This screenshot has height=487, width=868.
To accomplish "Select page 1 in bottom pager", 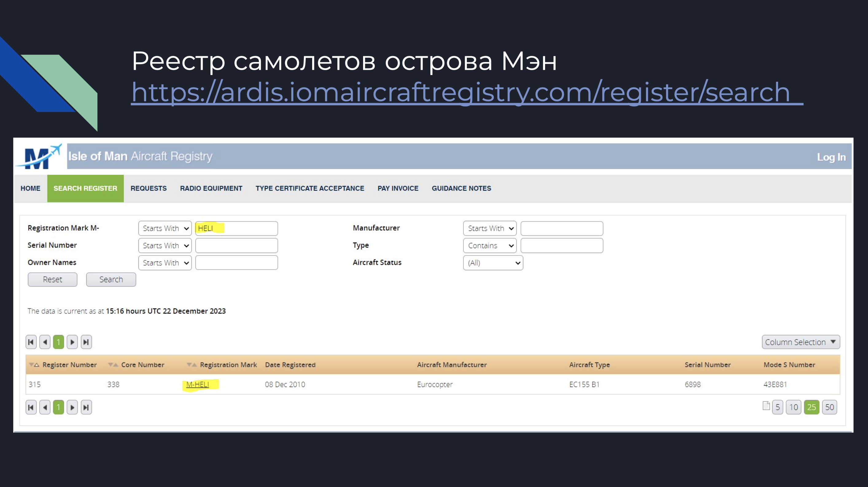I will tap(58, 407).
